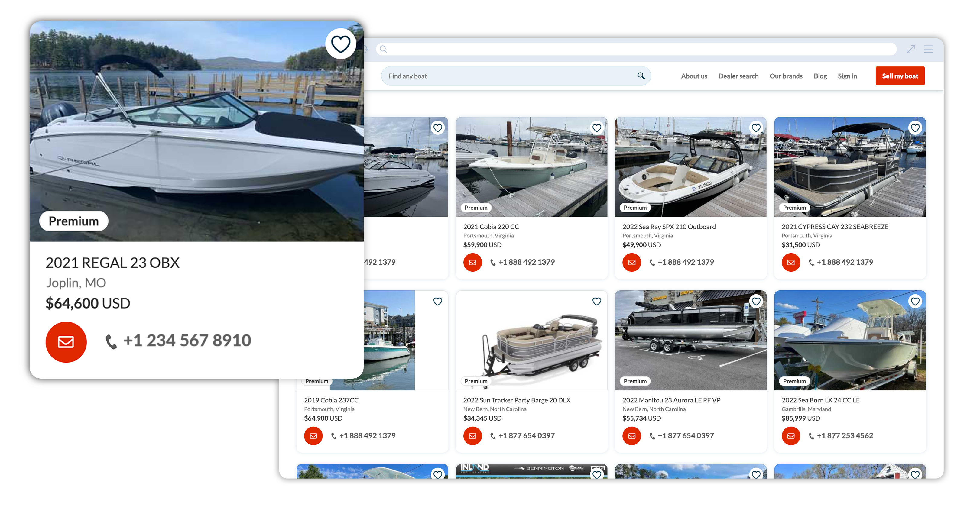This screenshot has height=517, width=980.
Task: Call phone number under 2022 Sea Ray SPX 210
Action: point(681,262)
